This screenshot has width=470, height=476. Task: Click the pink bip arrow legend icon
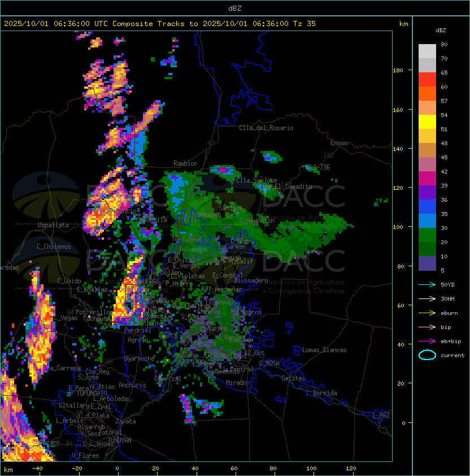click(x=427, y=327)
